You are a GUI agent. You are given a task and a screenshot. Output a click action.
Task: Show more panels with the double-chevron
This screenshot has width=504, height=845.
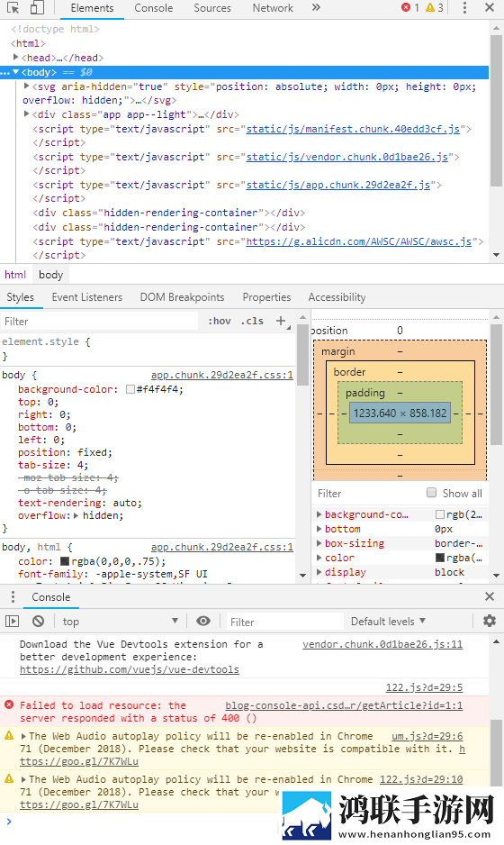[316, 7]
